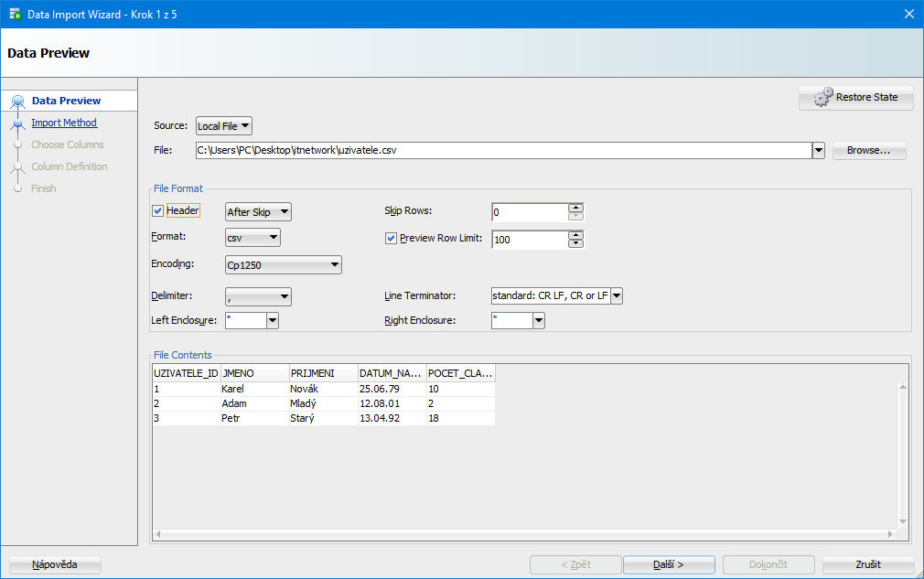Go to the Import Method step link

(x=64, y=123)
